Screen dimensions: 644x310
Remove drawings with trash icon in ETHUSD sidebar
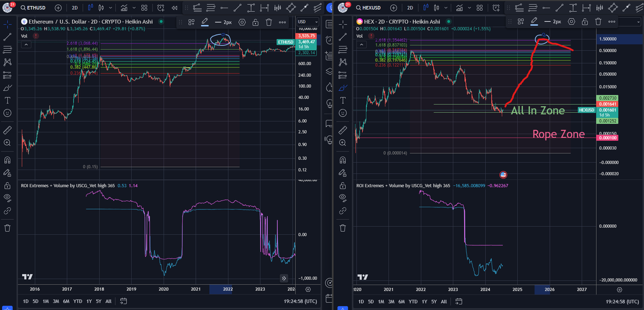8,228
